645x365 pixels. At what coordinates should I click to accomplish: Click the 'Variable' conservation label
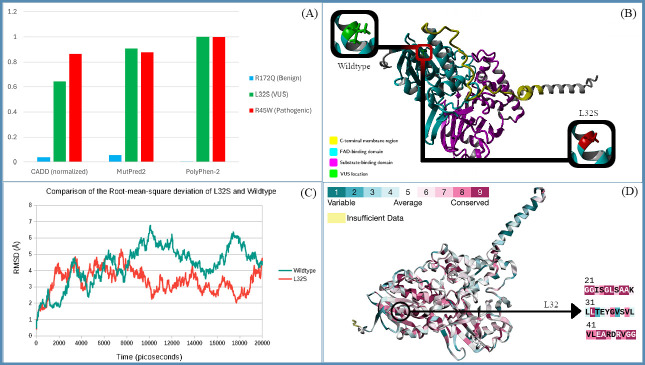[341, 203]
